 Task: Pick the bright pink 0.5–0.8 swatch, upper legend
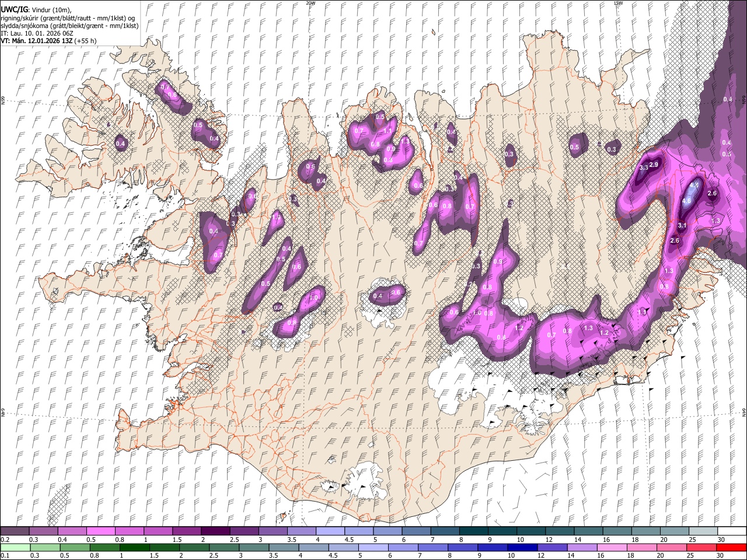(100, 531)
